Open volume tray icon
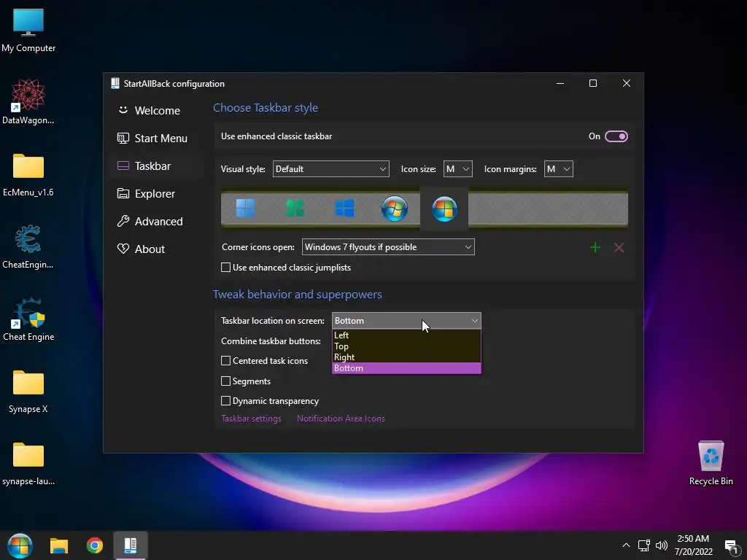Image resolution: width=747 pixels, height=560 pixels. (661, 545)
